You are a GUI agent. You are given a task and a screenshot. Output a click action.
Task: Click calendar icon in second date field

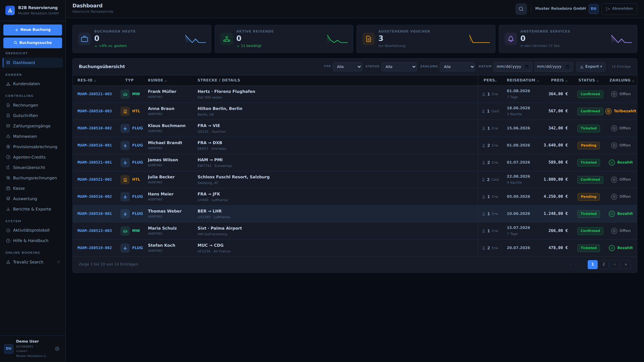pos(567,67)
